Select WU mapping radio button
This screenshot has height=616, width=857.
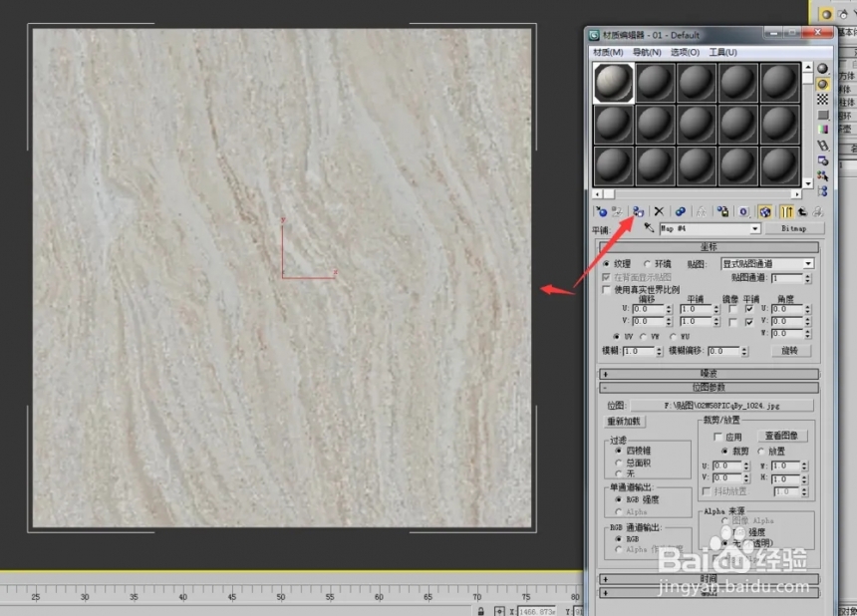pos(673,336)
